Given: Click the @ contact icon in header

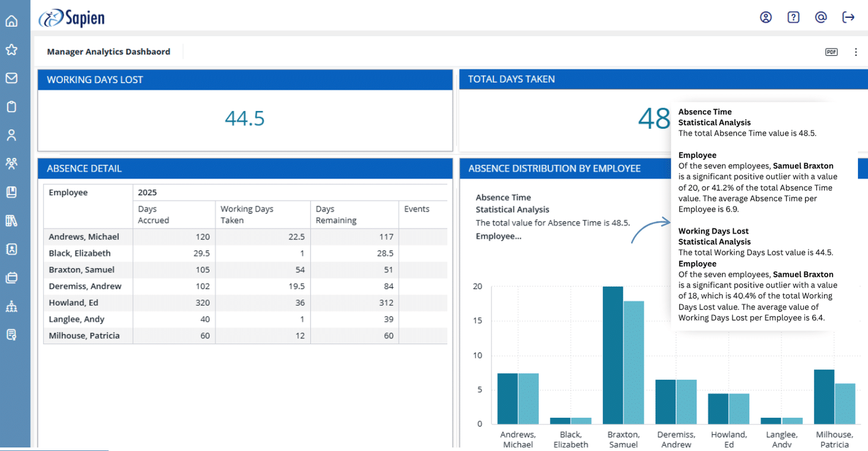Looking at the screenshot, I should [821, 17].
